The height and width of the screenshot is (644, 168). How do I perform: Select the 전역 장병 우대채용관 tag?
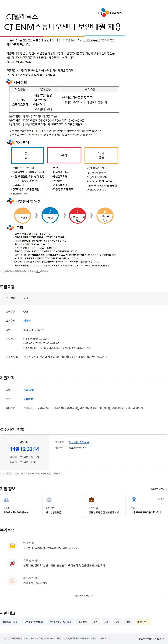(33, 621)
